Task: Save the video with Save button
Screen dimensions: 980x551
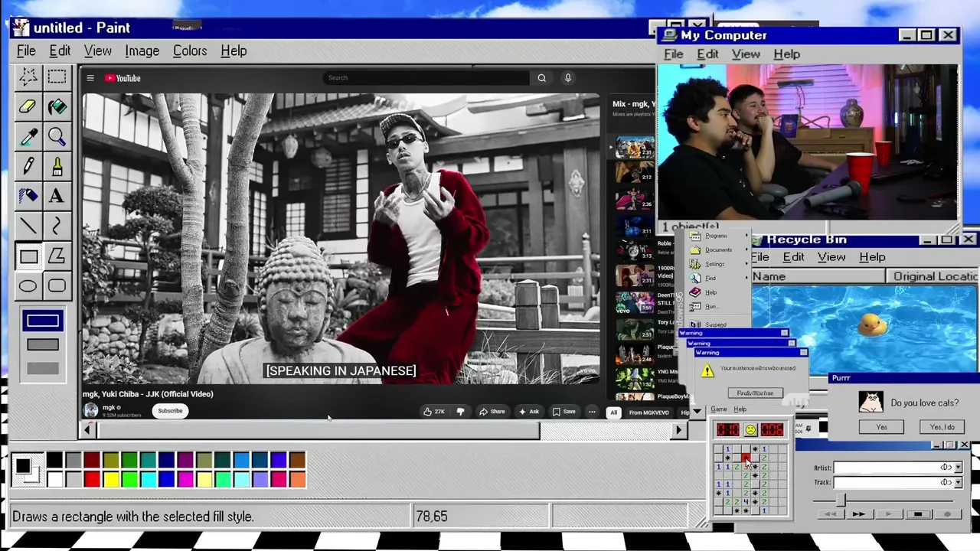Action: pyautogui.click(x=564, y=412)
